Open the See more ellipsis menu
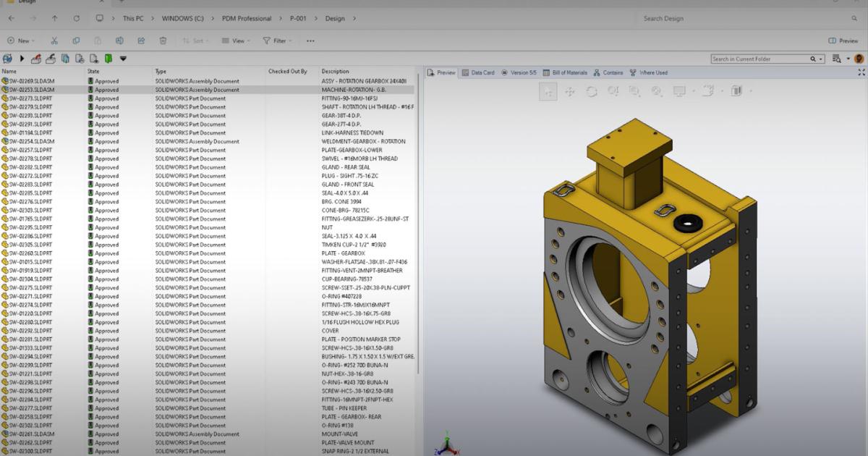The width and height of the screenshot is (868, 456). 310,41
